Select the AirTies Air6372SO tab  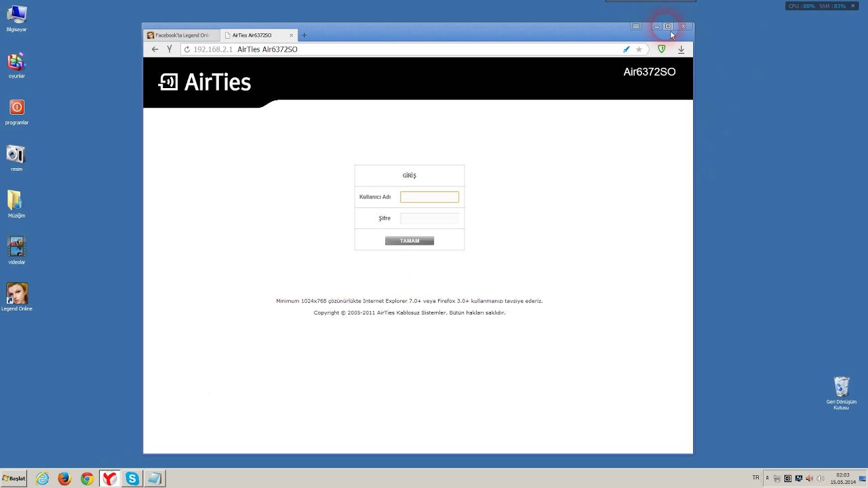coord(259,35)
